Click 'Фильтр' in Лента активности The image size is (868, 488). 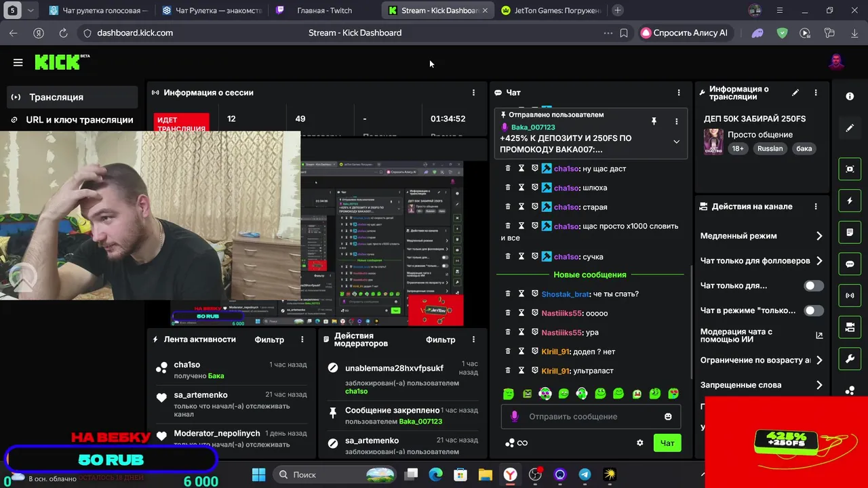coord(269,340)
